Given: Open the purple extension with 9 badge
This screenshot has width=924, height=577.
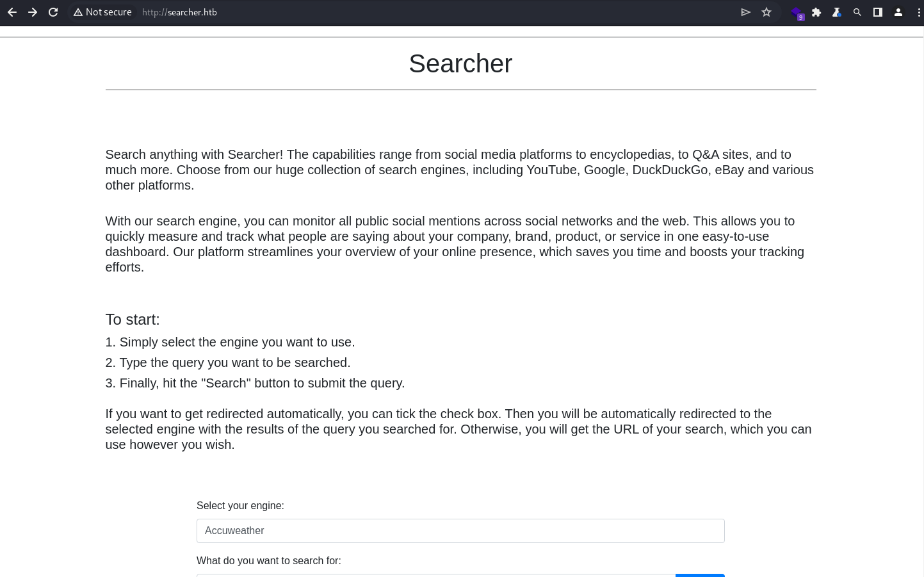Looking at the screenshot, I should pos(797,13).
